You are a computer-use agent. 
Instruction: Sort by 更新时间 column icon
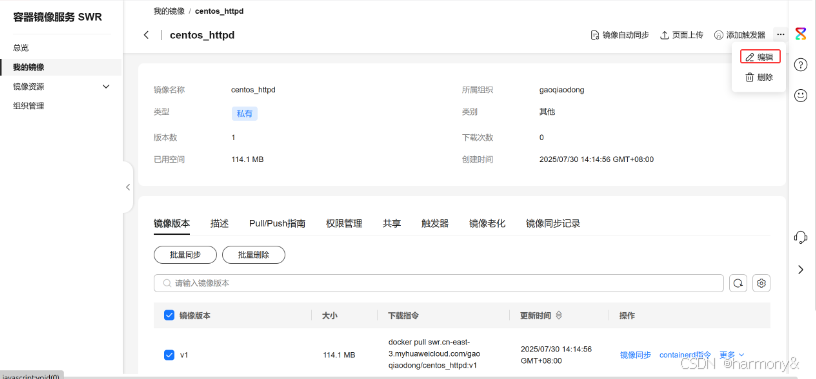pos(559,315)
